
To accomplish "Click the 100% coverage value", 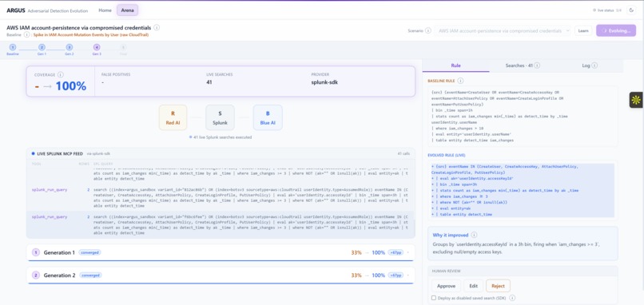I will [71, 86].
